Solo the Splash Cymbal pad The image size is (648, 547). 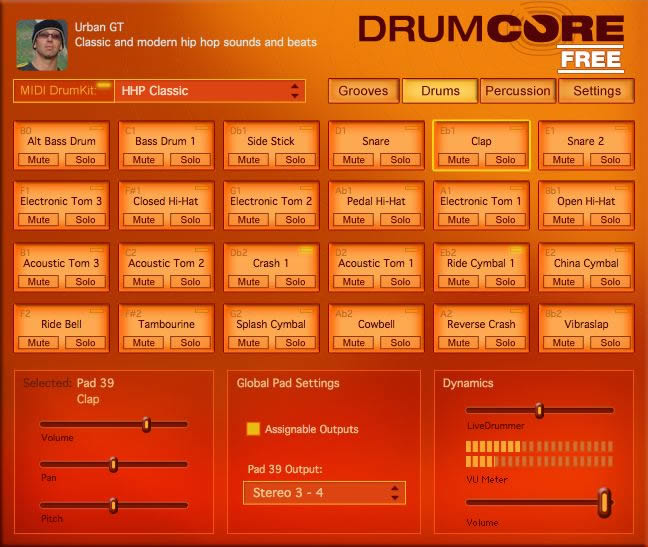[x=295, y=342]
